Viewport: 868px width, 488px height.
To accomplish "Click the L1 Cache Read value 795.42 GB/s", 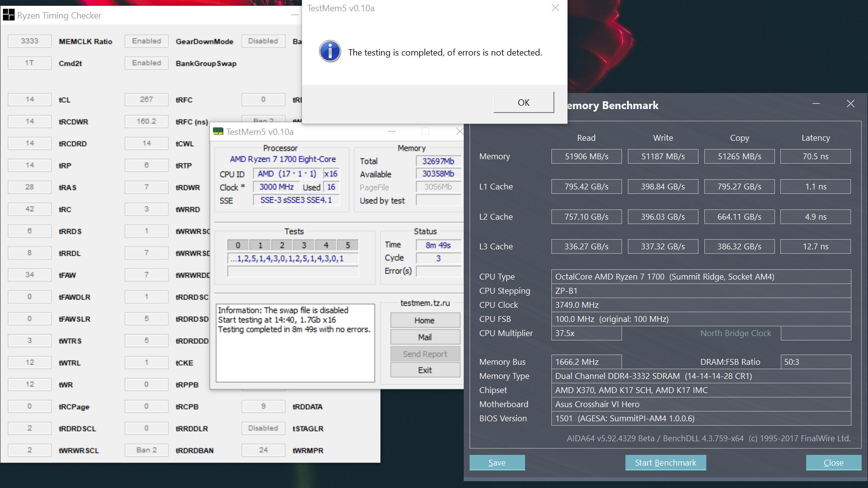I will (586, 187).
